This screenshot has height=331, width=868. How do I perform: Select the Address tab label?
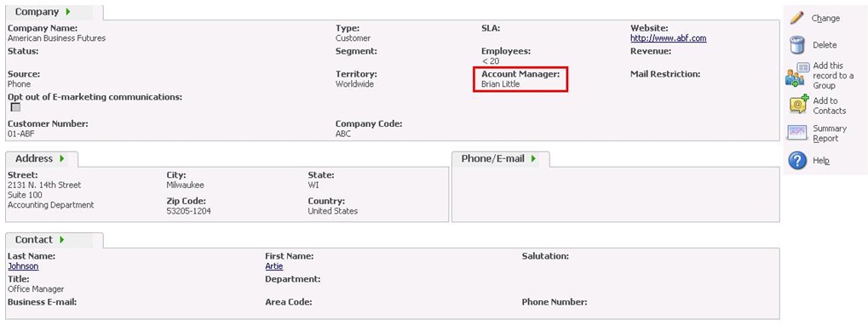pyautogui.click(x=34, y=158)
